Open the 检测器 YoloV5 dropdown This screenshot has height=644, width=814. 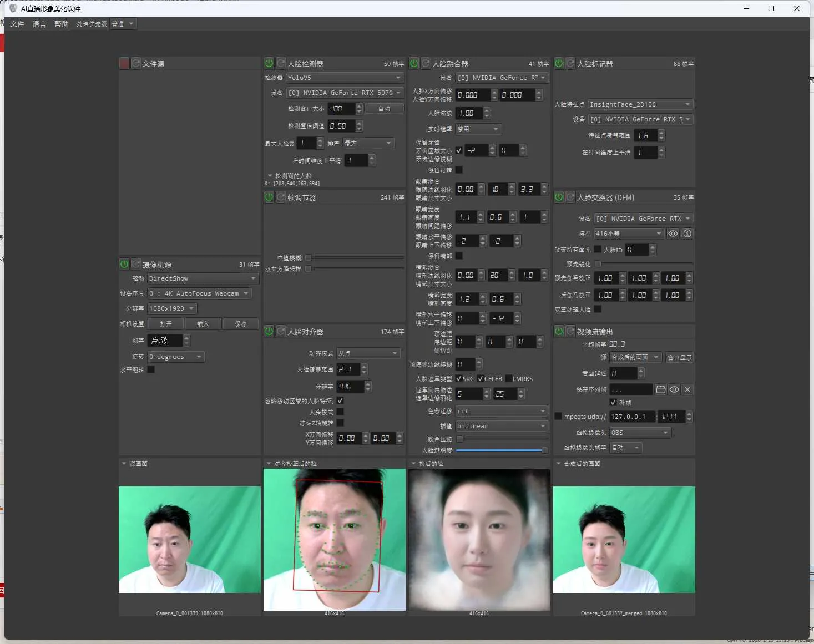[x=344, y=78]
